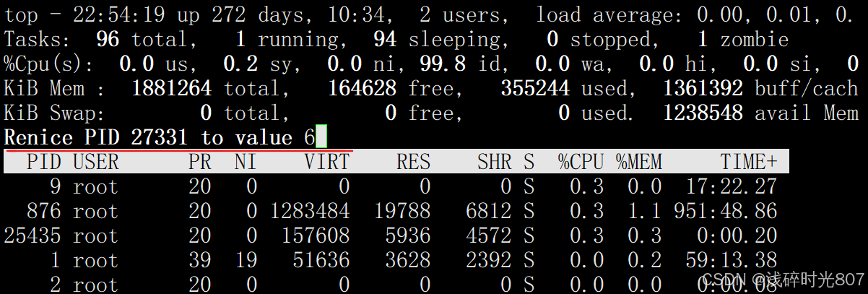
Task: Click the nice value 19 of PID 1
Action: click(246, 260)
